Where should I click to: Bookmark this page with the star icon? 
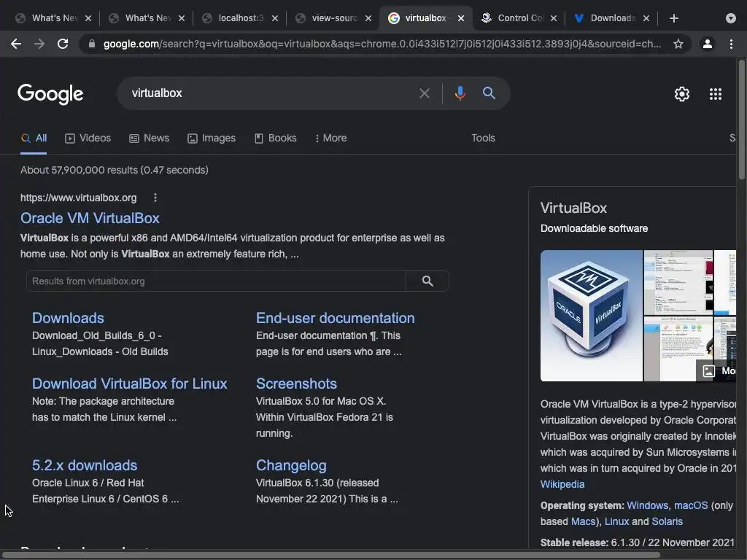[x=678, y=44]
